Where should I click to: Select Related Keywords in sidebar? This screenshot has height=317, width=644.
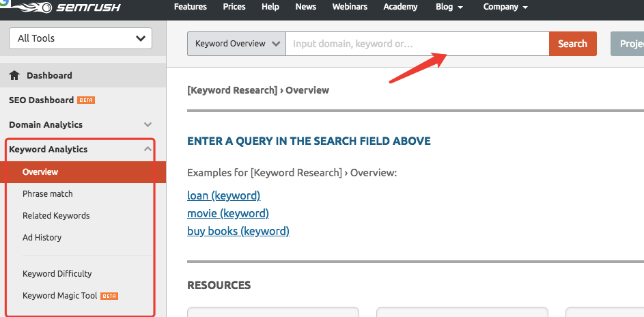pyautogui.click(x=56, y=216)
